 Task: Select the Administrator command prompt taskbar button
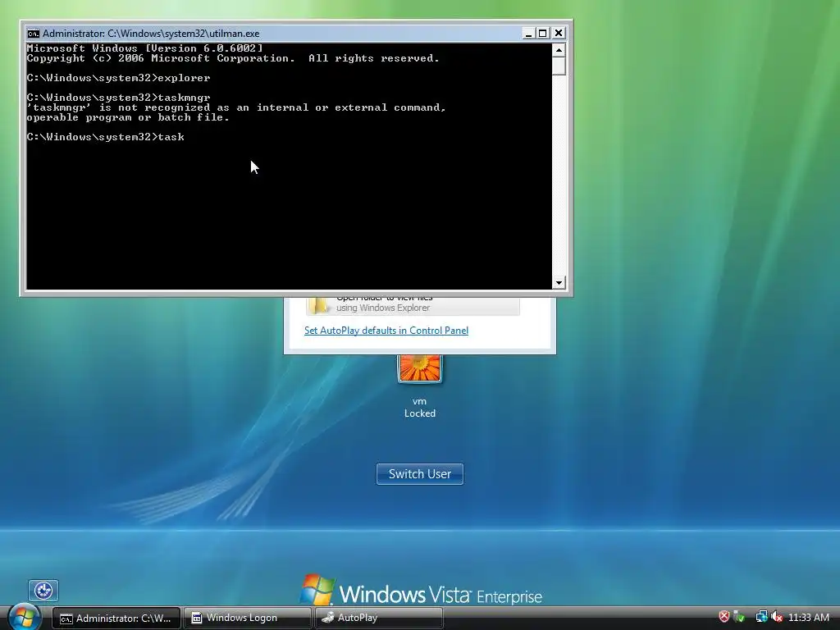pos(116,619)
